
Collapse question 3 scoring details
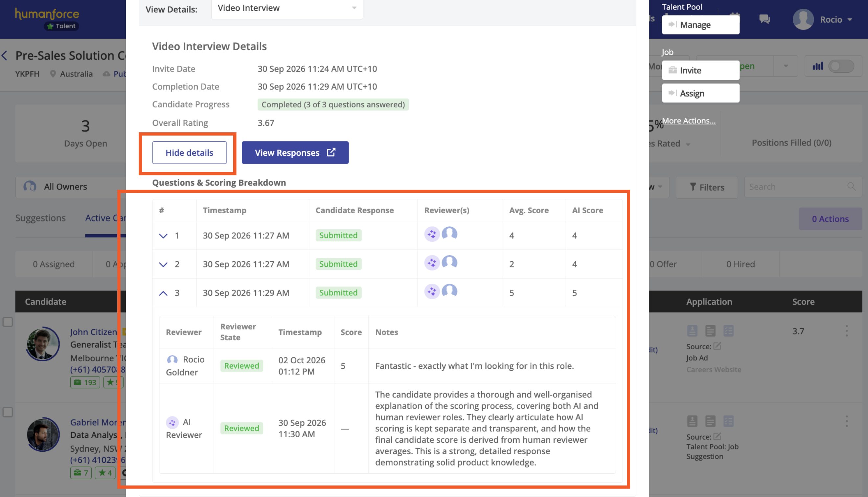coord(164,293)
